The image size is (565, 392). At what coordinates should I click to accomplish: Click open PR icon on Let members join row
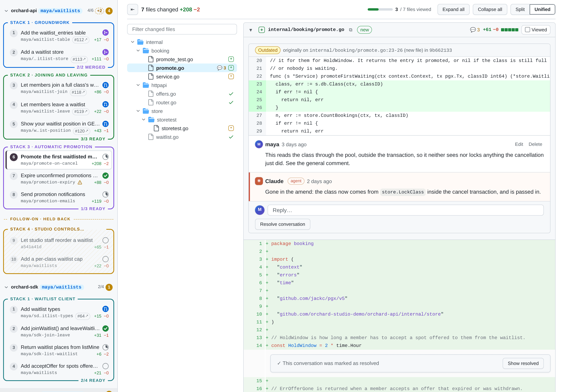click(106, 85)
